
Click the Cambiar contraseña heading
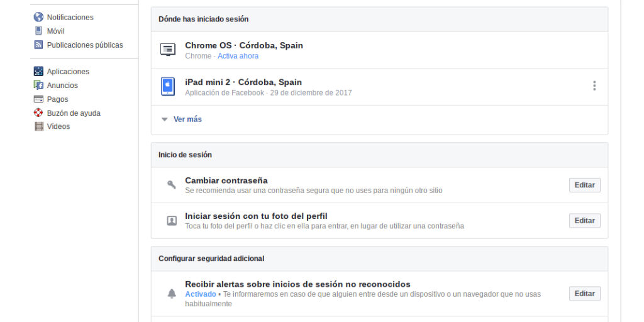[x=226, y=180]
